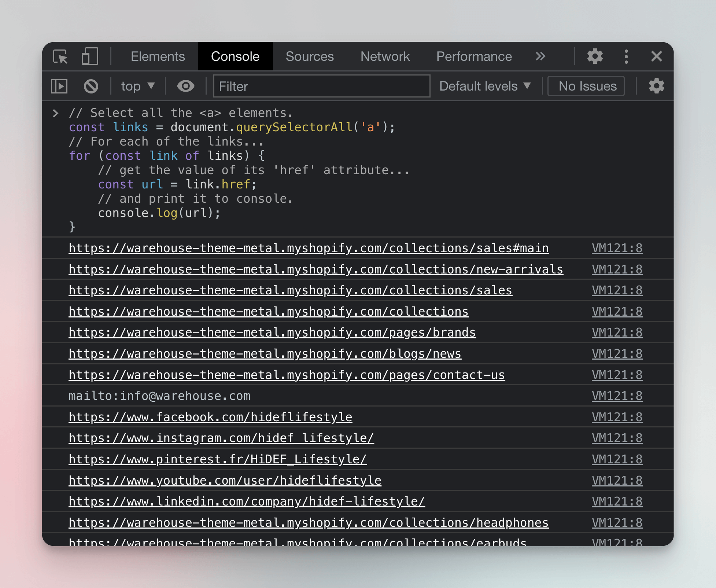
Task: Open the three-dot customize menu
Action: click(x=626, y=56)
